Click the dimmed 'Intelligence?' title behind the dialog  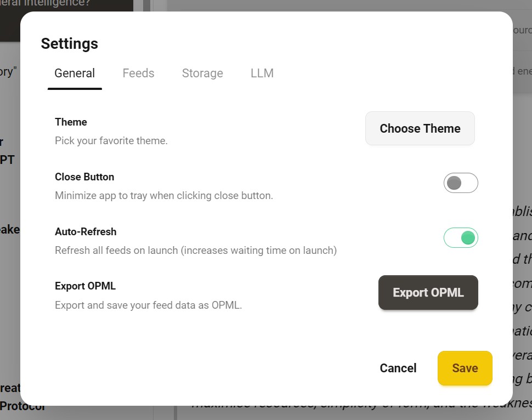[x=55, y=3]
